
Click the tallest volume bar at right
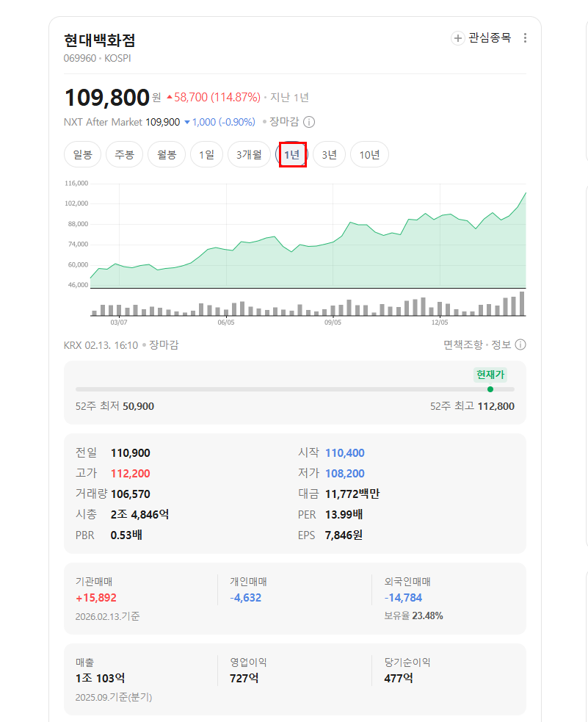(522, 303)
